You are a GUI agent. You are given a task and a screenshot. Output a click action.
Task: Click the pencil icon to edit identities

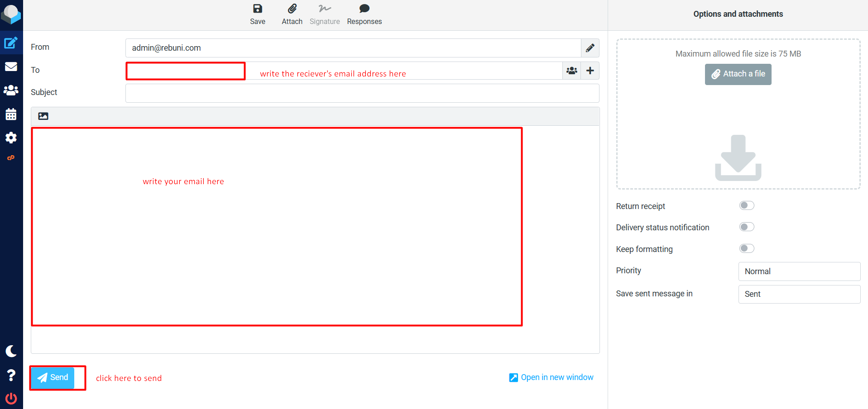pyautogui.click(x=590, y=48)
